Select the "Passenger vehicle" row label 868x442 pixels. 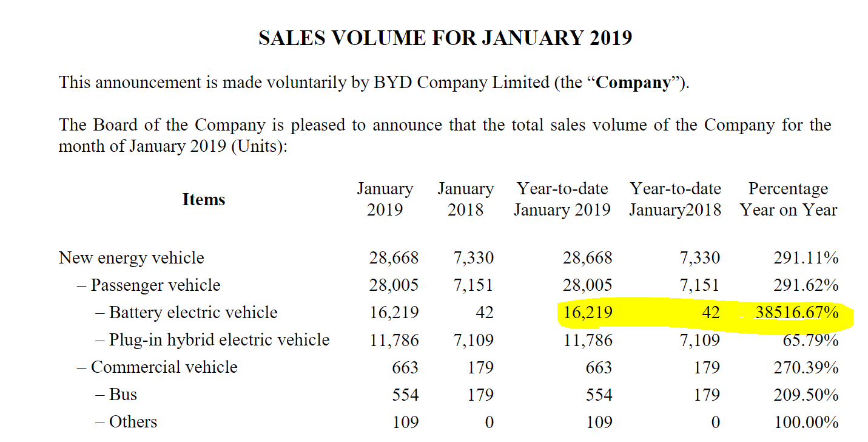click(155, 285)
